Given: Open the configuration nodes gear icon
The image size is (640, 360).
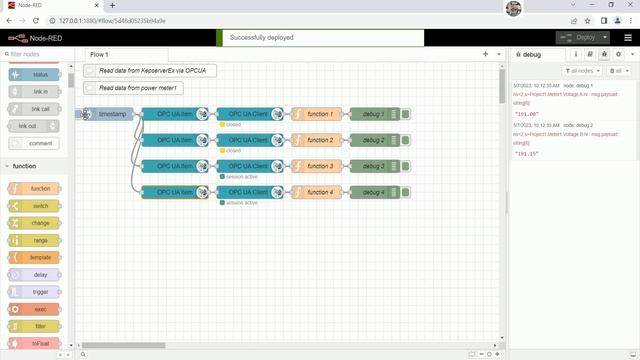Looking at the screenshot, I should click(618, 54).
